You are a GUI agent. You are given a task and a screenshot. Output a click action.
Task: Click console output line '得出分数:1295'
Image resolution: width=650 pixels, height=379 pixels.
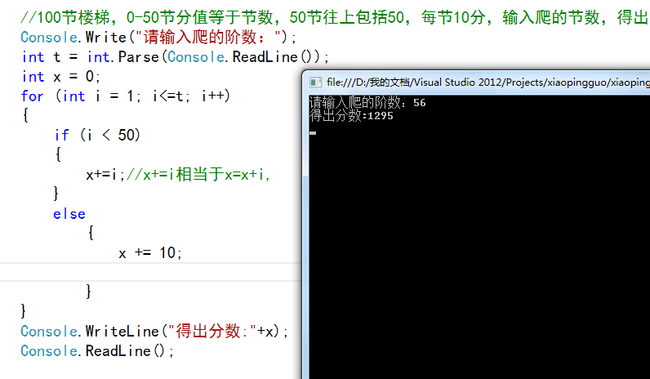point(351,116)
